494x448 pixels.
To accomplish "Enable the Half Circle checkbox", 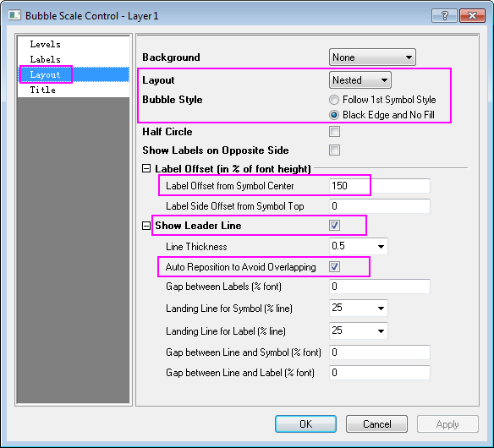I will [334, 132].
